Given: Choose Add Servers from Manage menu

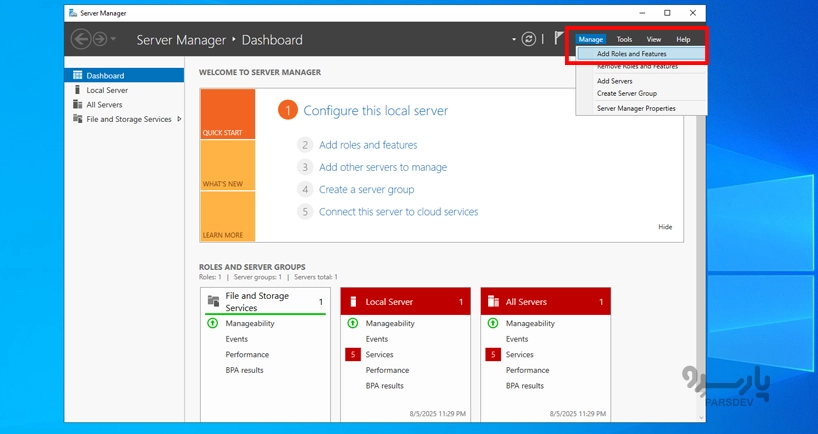Looking at the screenshot, I should pos(641,81).
